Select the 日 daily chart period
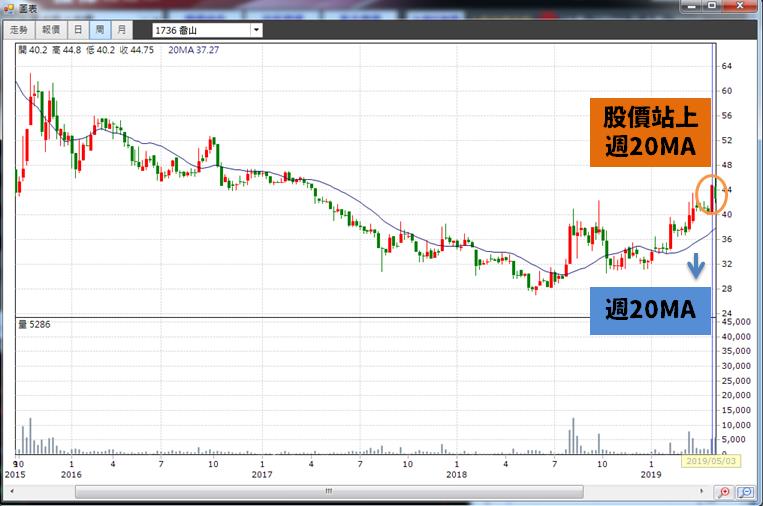This screenshot has width=763, height=506. click(78, 30)
